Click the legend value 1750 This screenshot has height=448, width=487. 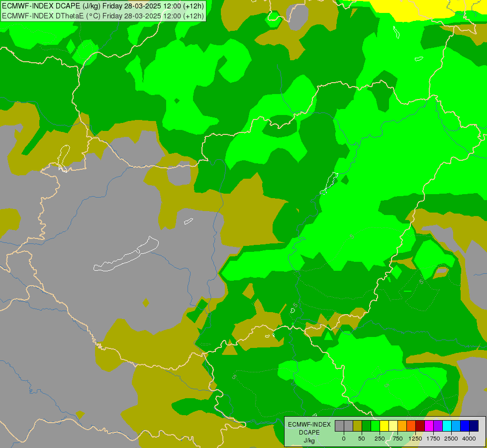[433, 439]
